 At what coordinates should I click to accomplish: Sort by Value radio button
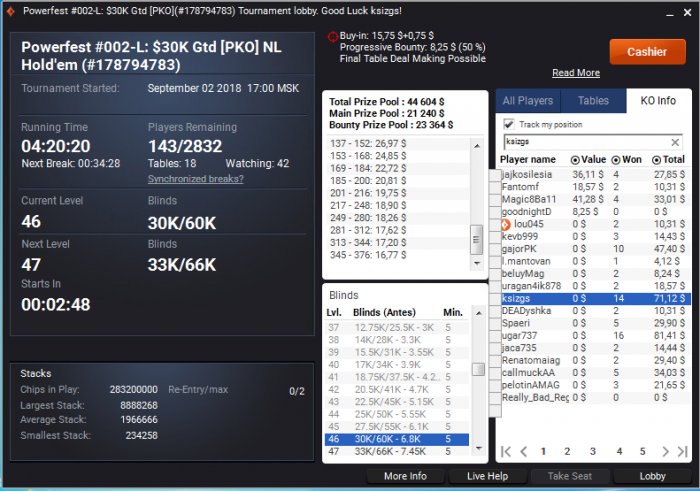click(575, 160)
